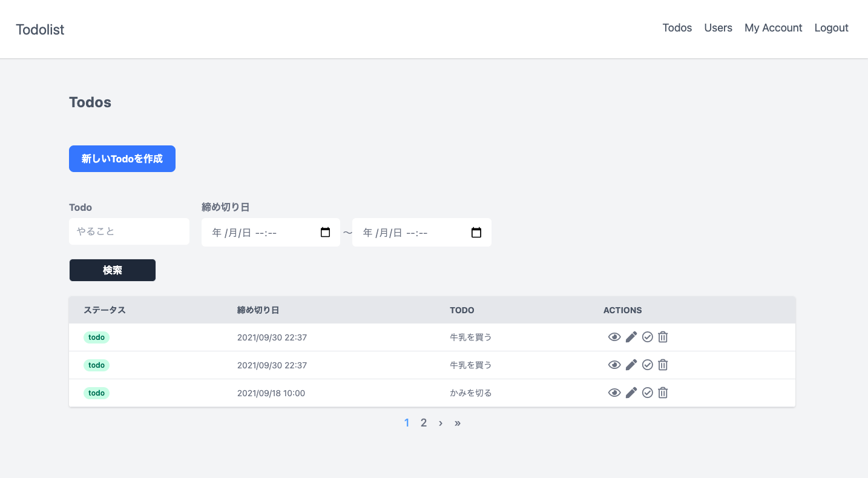Go to page 2 of the todo list
The image size is (868, 478).
coord(424,423)
